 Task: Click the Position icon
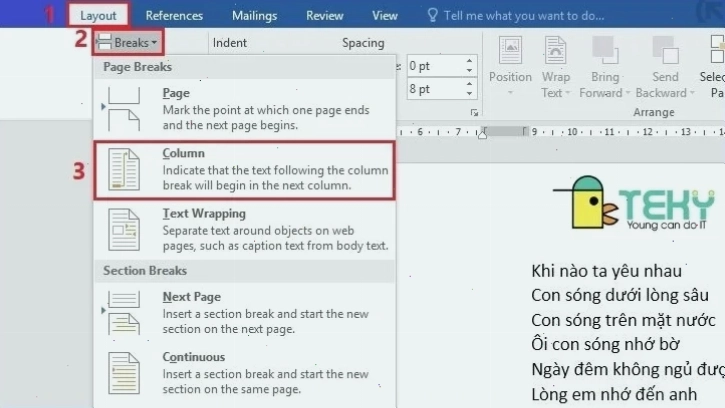coord(510,50)
